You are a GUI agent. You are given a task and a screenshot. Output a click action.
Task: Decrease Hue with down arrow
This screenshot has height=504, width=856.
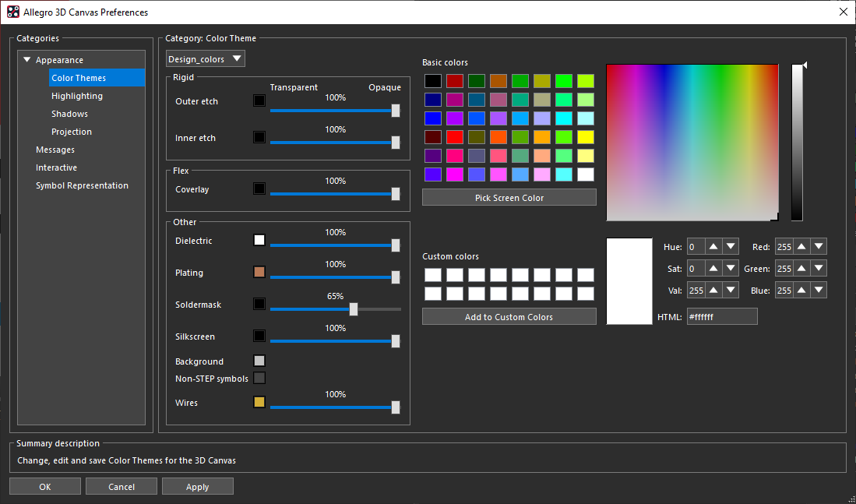(x=731, y=247)
